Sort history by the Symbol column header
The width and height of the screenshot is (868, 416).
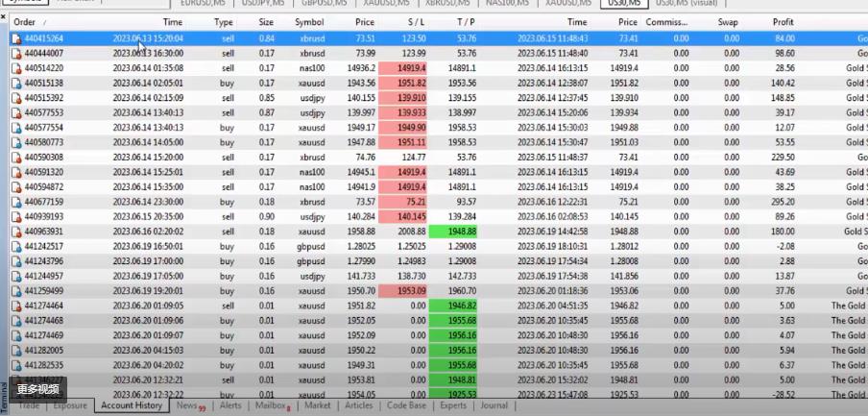click(x=309, y=21)
